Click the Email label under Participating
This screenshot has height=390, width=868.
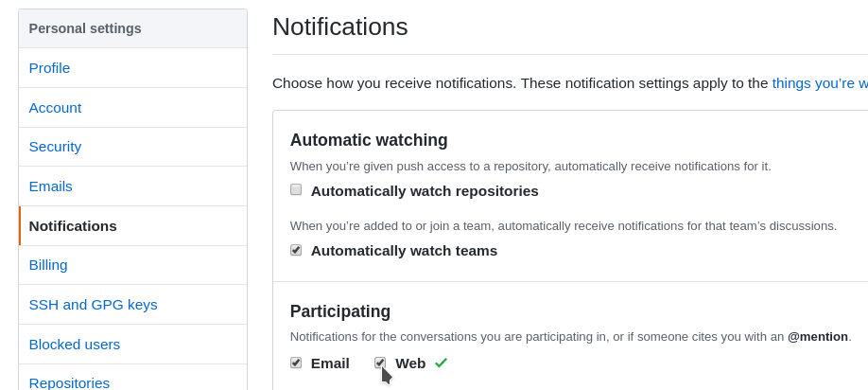pyautogui.click(x=330, y=363)
